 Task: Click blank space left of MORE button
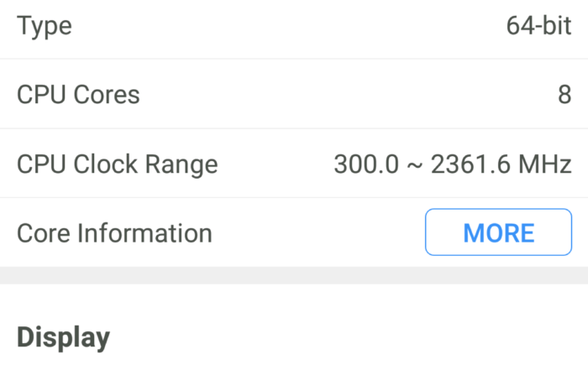319,232
